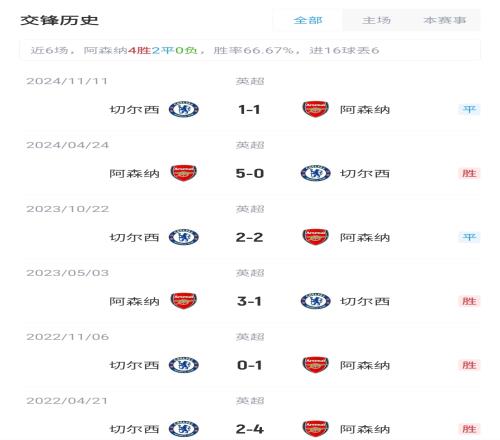Click Arsenal crest in 1-1 match
The height and width of the screenshot is (440, 500).
315,109
